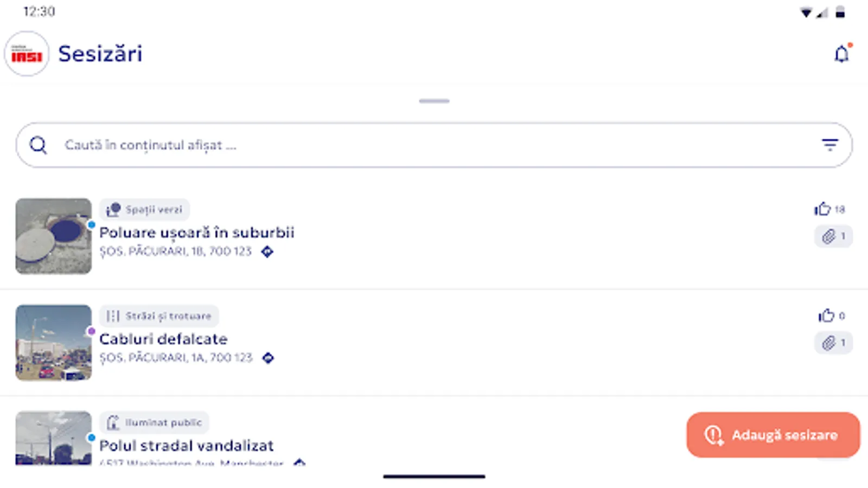Toggle the like on Cabluri defalcate report
Image resolution: width=868 pixels, height=488 pixels.
(x=827, y=316)
